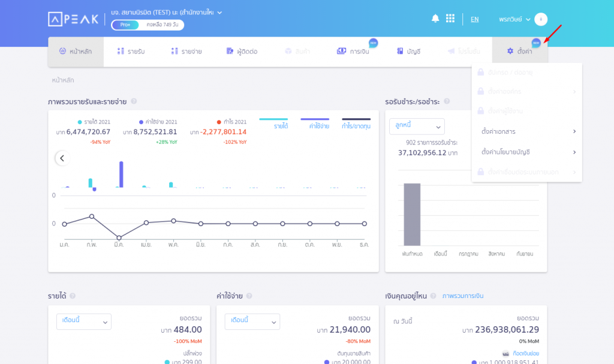Open the apps grid icon in header

(450, 19)
